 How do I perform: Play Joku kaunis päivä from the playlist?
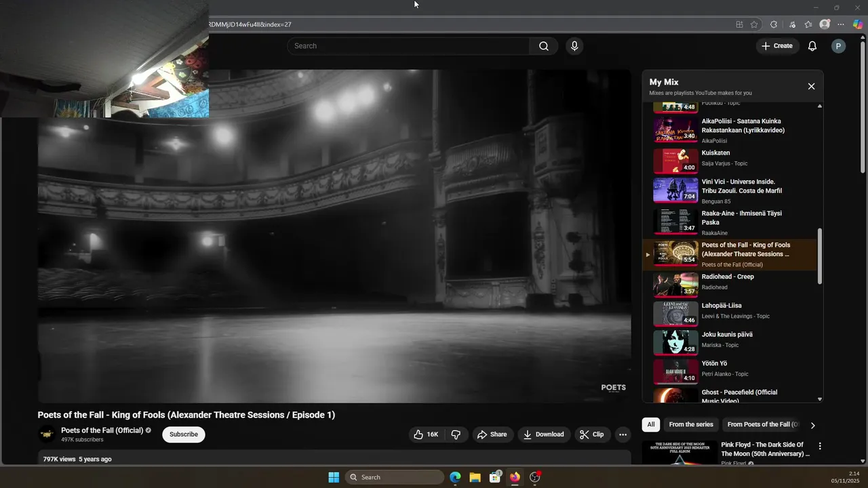730,343
